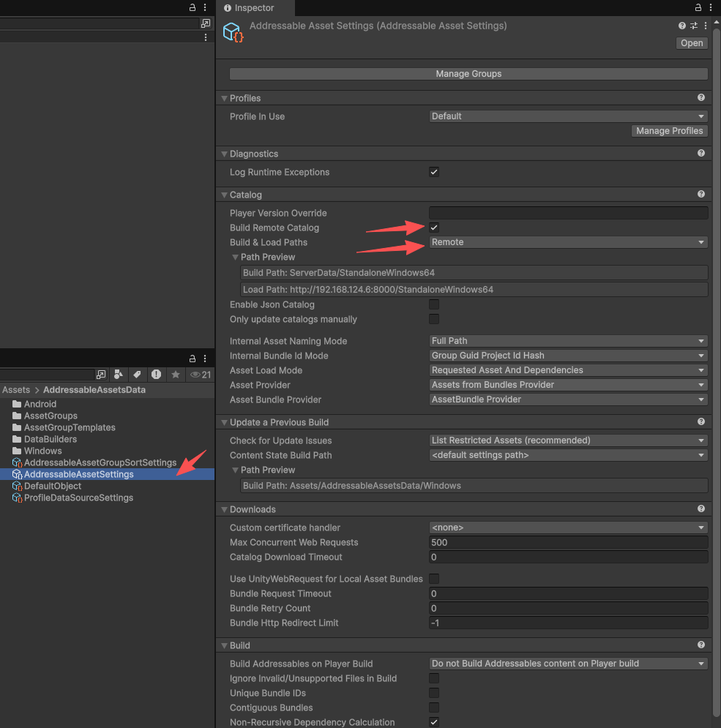Click the Player Version Override field
Image resolution: width=721 pixels, height=728 pixels.
pyautogui.click(x=568, y=213)
